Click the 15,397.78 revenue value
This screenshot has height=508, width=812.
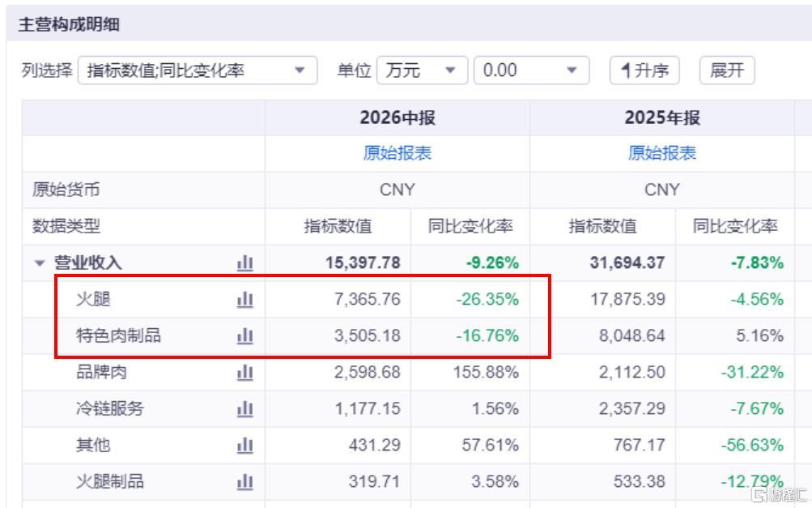363,263
